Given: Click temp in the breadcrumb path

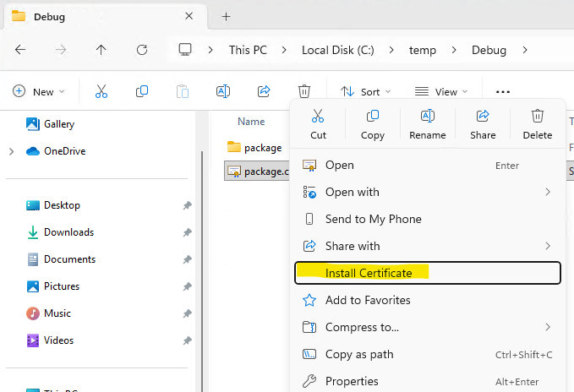Looking at the screenshot, I should point(423,50).
